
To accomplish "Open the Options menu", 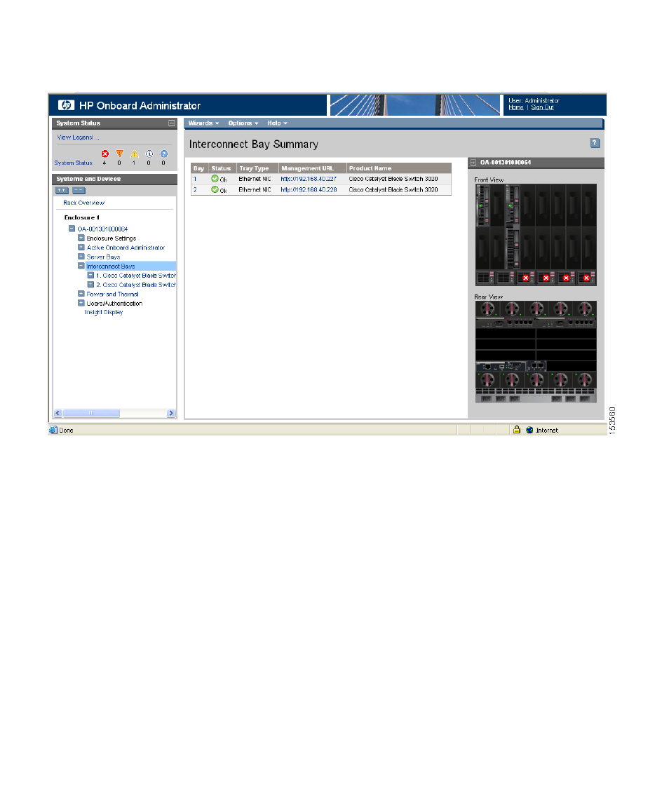I will click(243, 123).
